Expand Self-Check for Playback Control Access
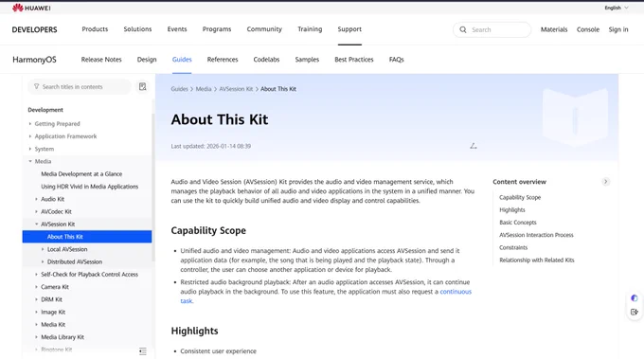Screen dimensions: 644x359 point(36,275)
